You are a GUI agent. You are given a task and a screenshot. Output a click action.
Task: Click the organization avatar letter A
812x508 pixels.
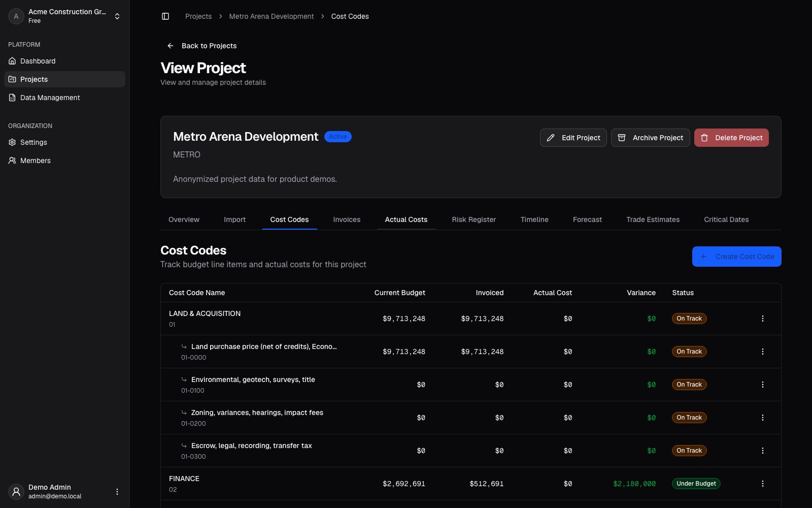pos(16,16)
